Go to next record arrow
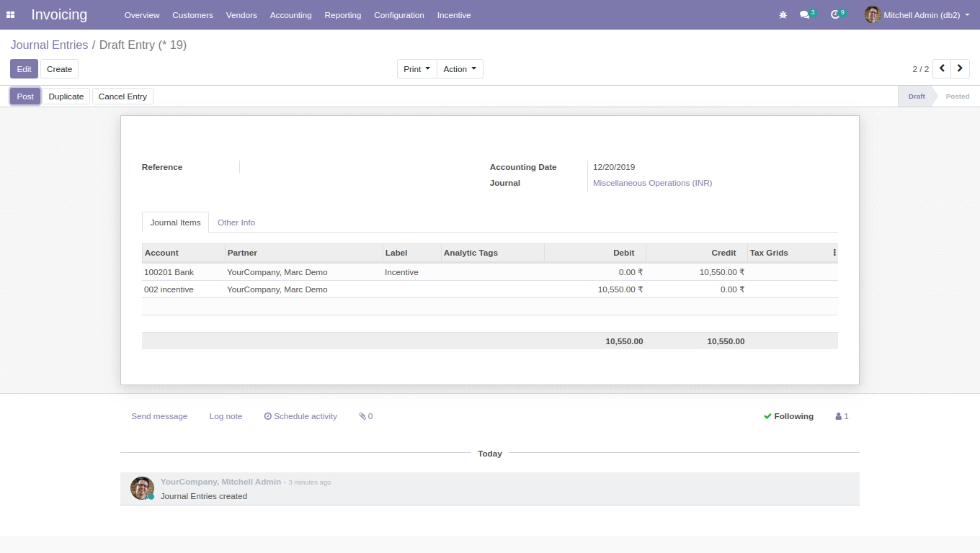The width and height of the screenshot is (980, 553). [960, 68]
